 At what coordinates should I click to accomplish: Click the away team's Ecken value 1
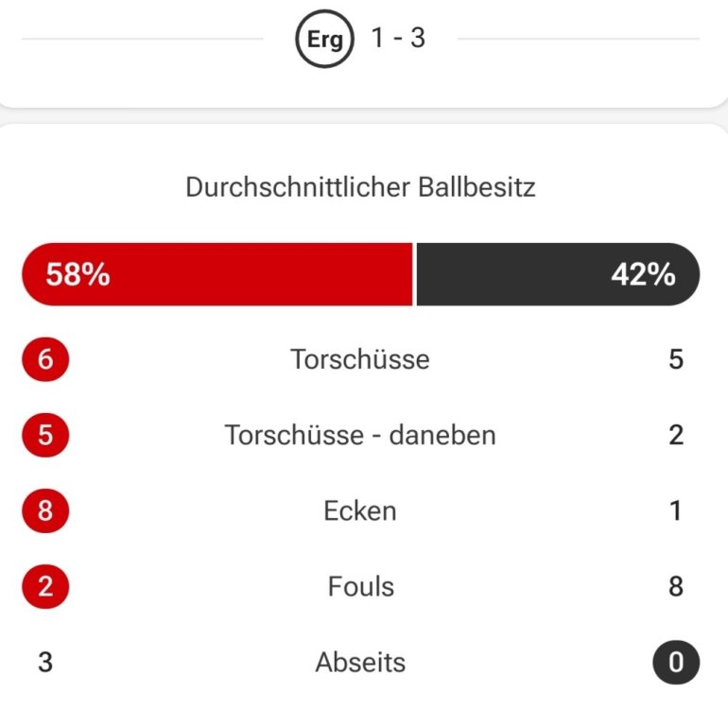pyautogui.click(x=675, y=510)
